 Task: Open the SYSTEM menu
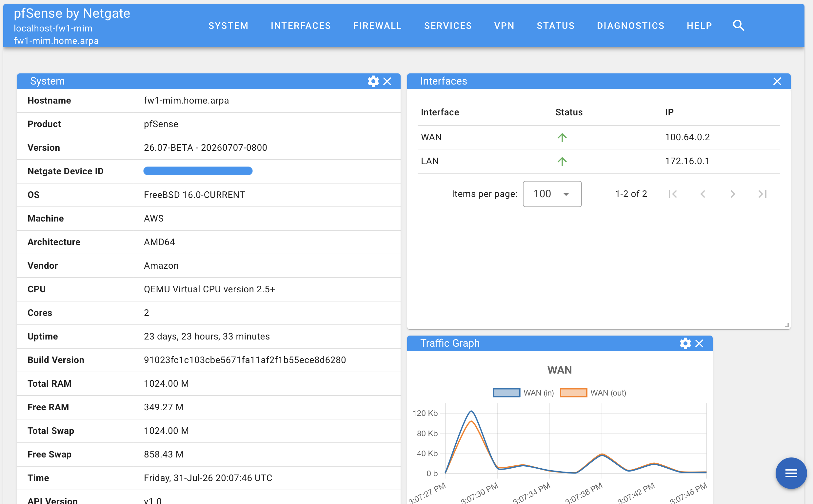coord(228,26)
